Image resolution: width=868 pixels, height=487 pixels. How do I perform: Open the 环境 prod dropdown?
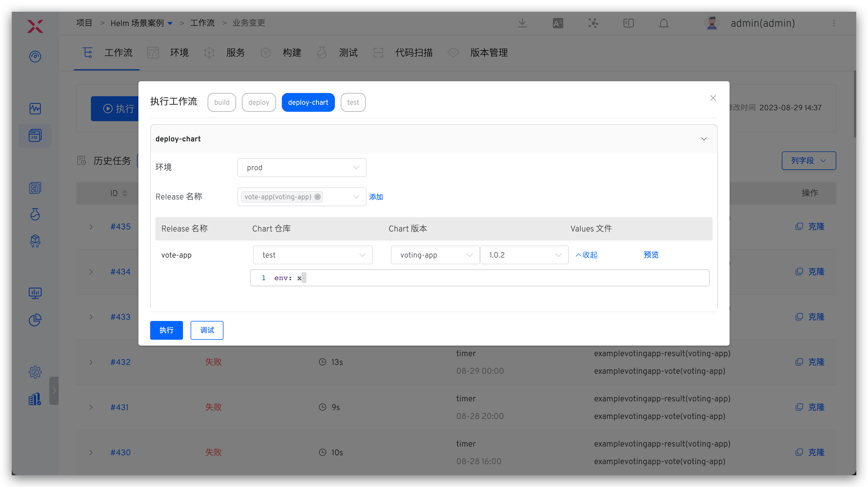click(301, 168)
